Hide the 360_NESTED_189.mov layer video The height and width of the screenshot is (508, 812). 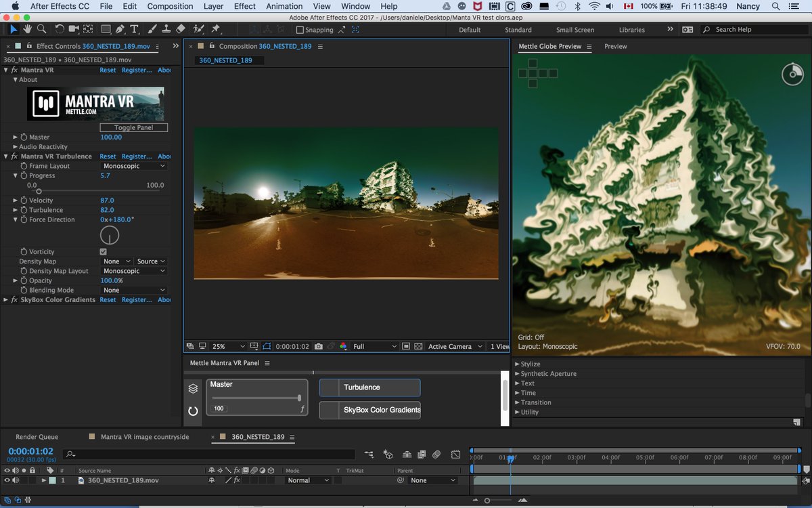(7, 480)
